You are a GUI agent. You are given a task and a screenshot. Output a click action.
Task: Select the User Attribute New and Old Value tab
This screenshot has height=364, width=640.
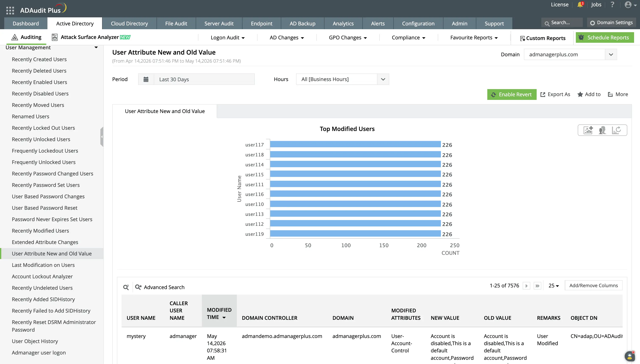tap(165, 111)
